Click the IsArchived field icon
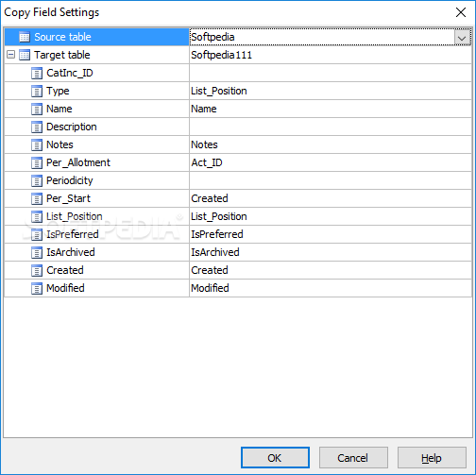This screenshot has height=475, width=476. click(x=37, y=252)
